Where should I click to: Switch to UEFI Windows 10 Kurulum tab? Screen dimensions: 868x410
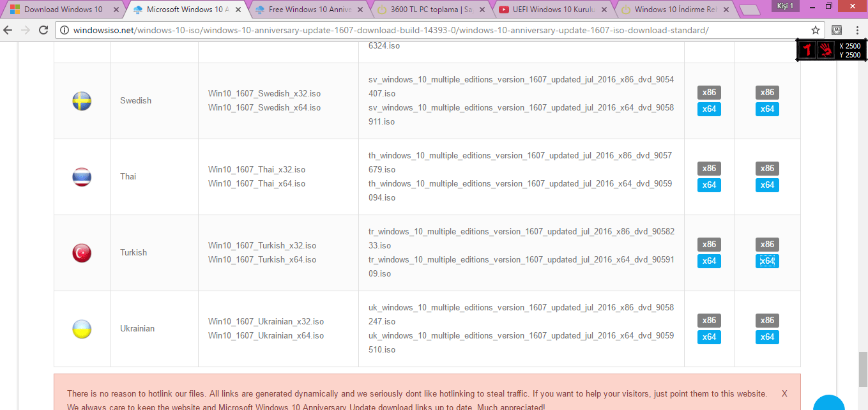tap(554, 10)
